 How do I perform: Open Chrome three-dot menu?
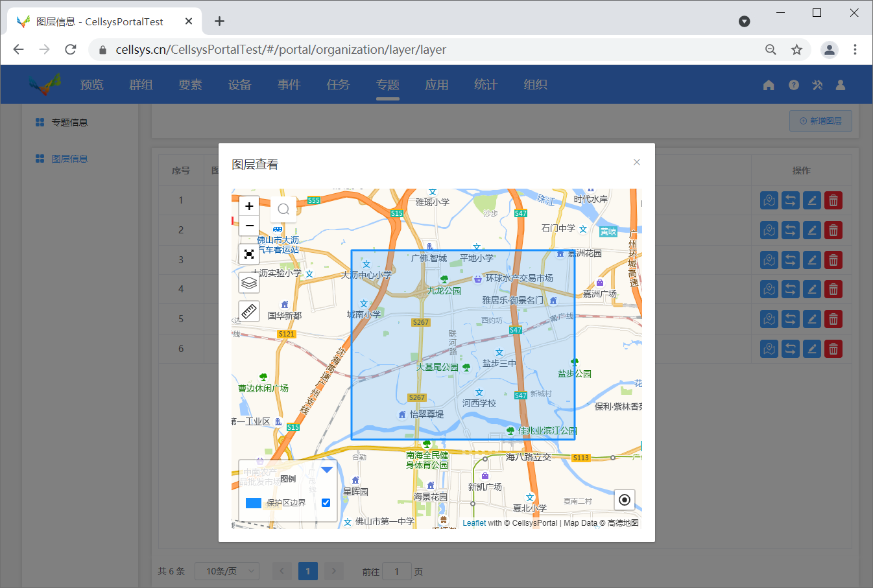click(x=855, y=49)
